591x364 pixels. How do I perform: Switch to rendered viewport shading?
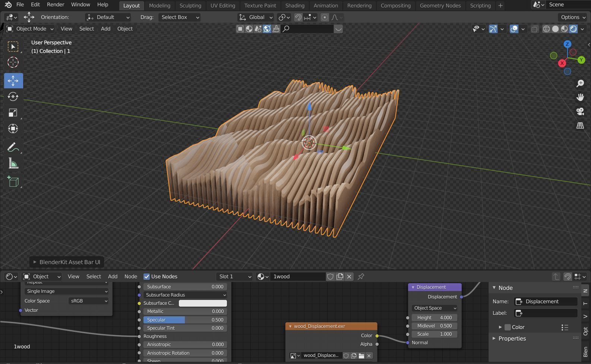573,29
